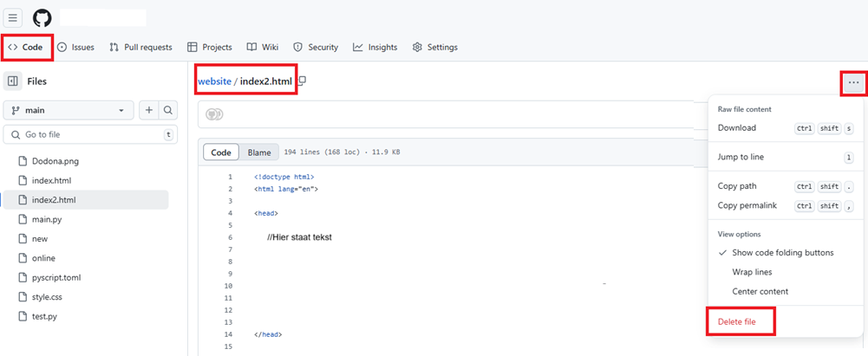Viewport: 868px width, 356px height.
Task: Switch to Blame view
Action: [x=259, y=152]
